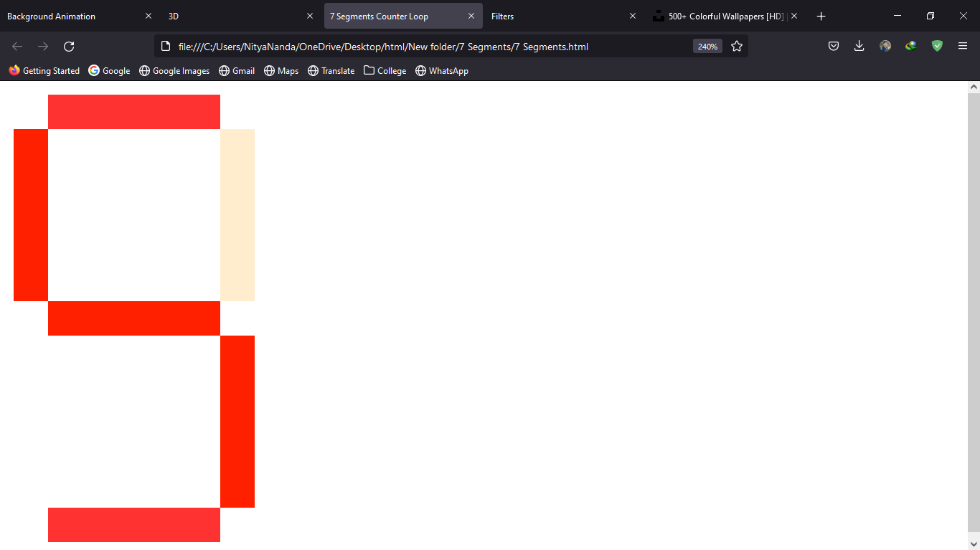The height and width of the screenshot is (550, 980).
Task: Go back to the previous page
Action: (x=17, y=46)
